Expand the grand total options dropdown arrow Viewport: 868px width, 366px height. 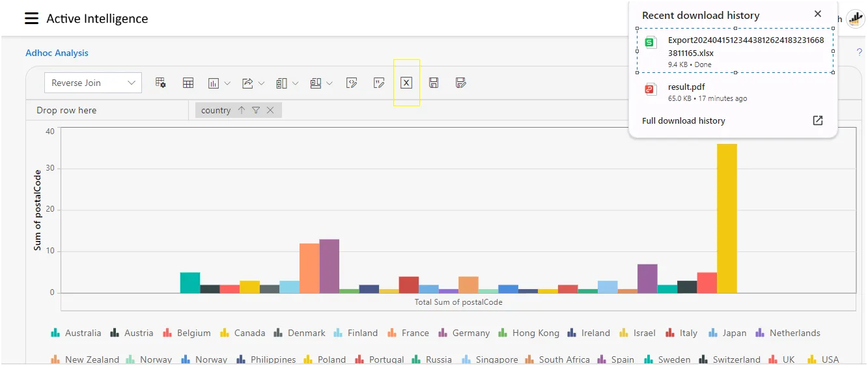(x=329, y=83)
